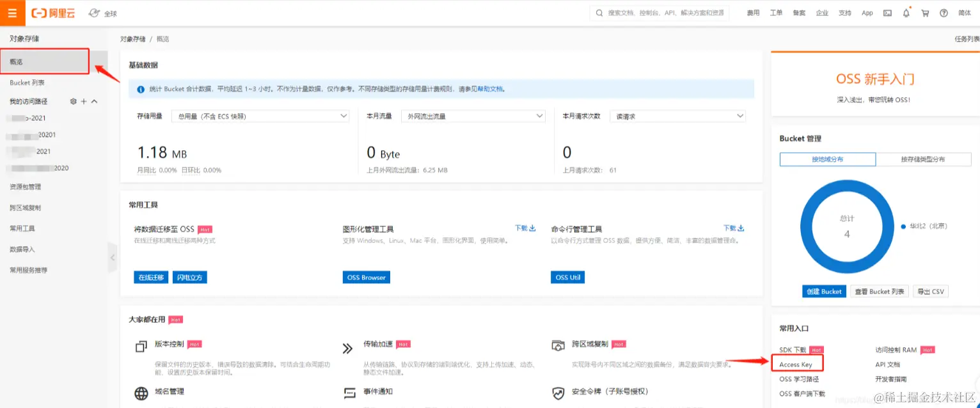980x408 pixels.
Task: Open the 本月请求次数 读请求 dropdown
Action: point(678,116)
